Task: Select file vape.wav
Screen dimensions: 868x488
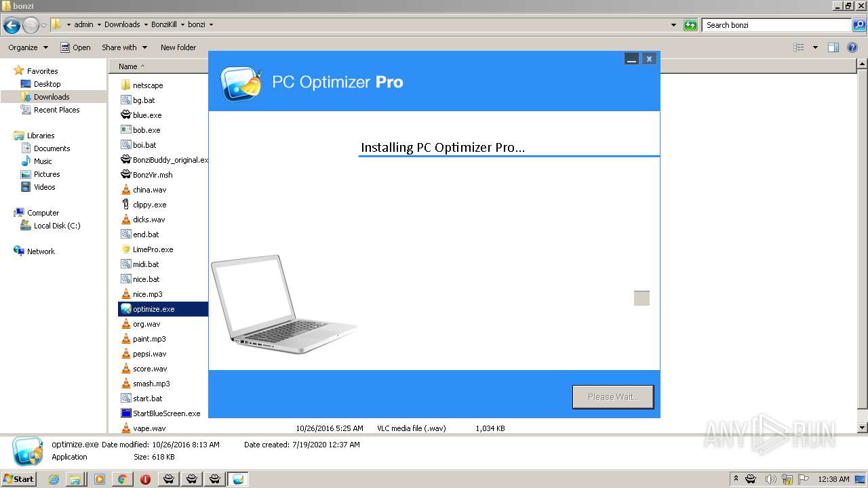Action: click(149, 428)
